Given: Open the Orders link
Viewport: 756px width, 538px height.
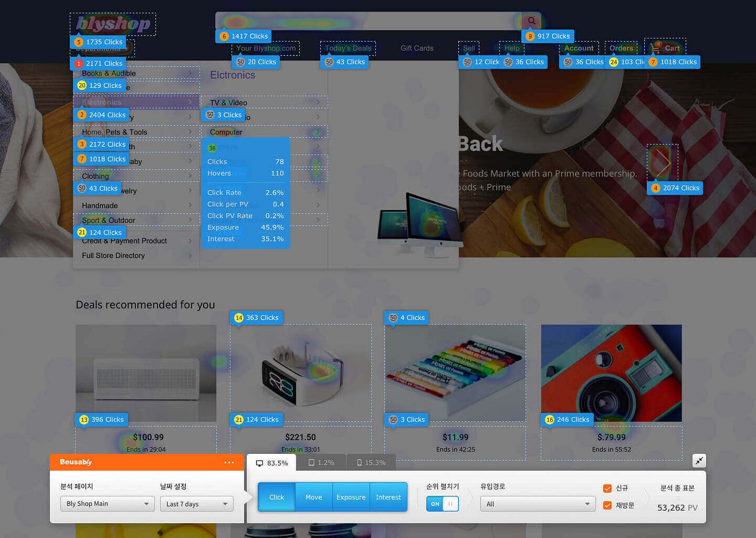Looking at the screenshot, I should [x=621, y=48].
